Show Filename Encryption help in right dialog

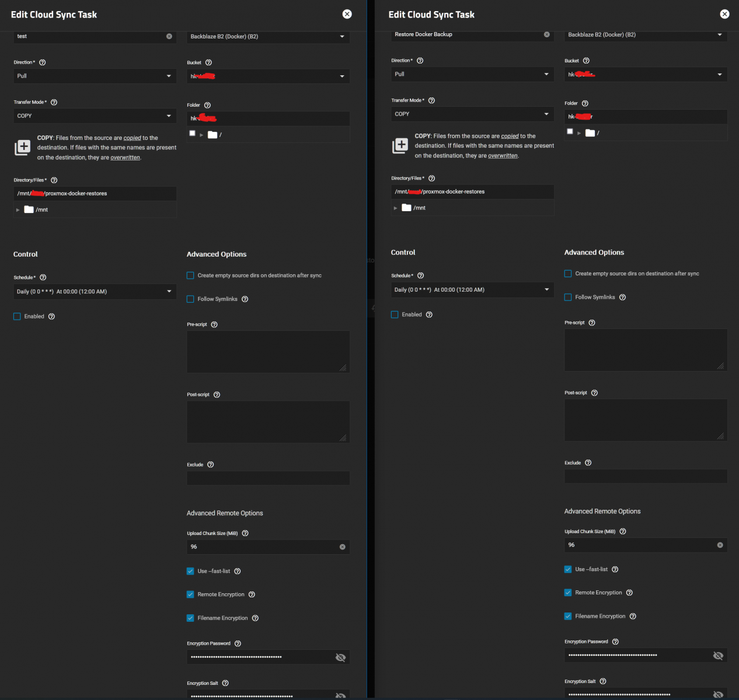(633, 616)
